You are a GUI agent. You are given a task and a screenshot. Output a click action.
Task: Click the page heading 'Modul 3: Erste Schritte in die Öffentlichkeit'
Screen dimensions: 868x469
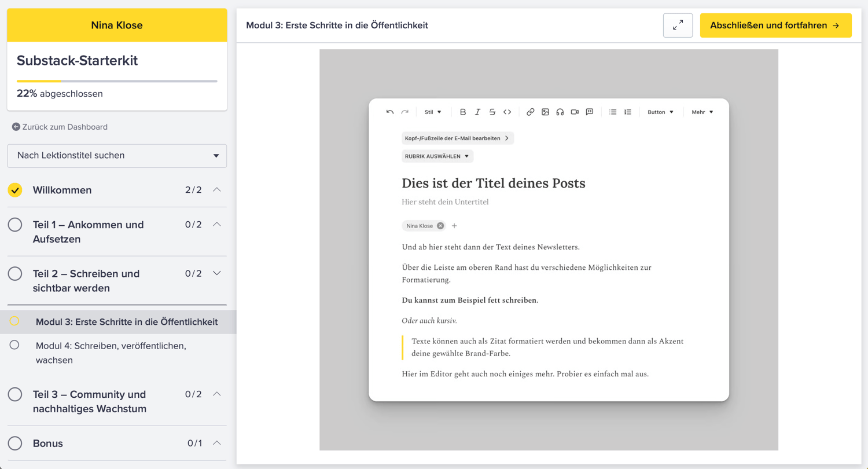[x=337, y=25]
